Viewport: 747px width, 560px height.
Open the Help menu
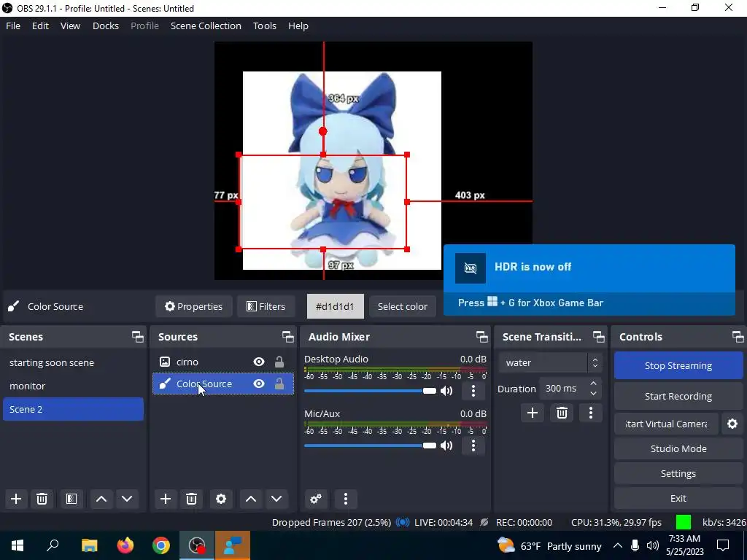coord(298,26)
